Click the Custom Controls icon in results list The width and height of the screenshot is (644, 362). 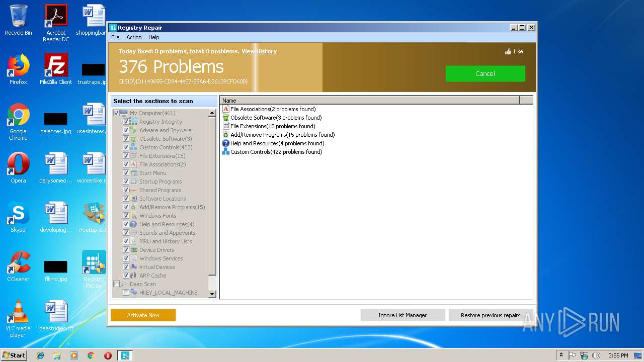click(x=226, y=152)
